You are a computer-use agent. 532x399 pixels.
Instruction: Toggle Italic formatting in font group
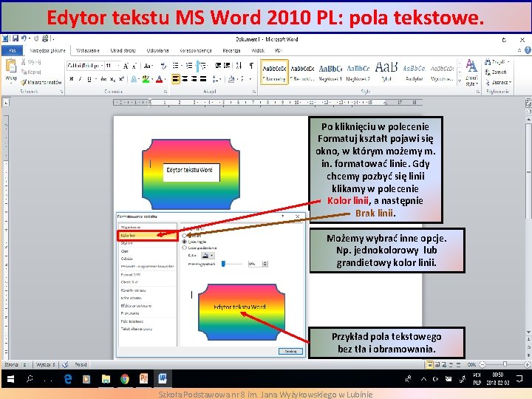(x=80, y=79)
